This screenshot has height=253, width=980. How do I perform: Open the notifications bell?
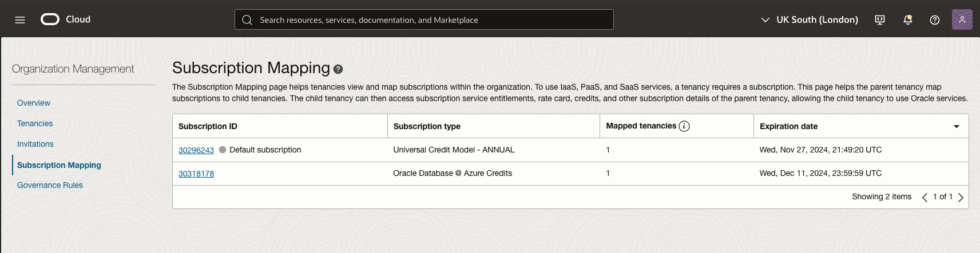[x=907, y=20]
